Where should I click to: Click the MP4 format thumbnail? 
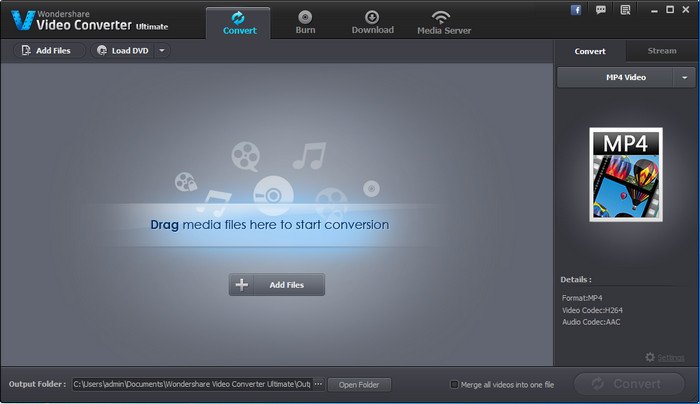[626, 175]
